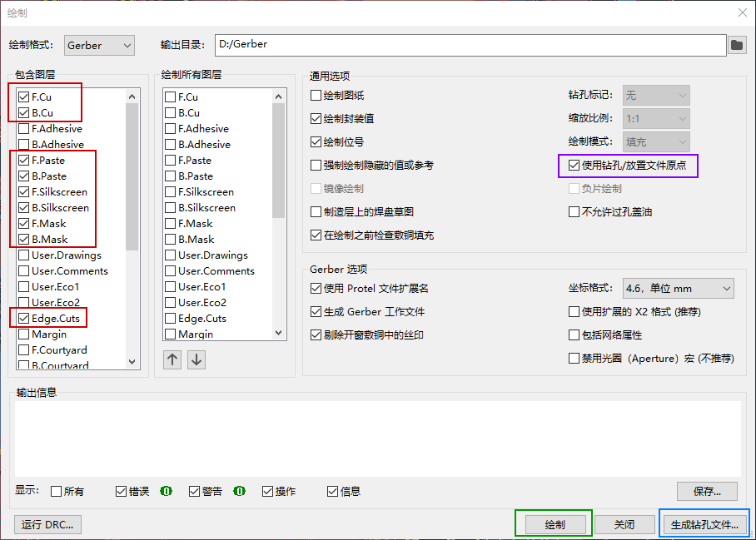The image size is (756, 540).
Task: Check Edge.Cuts in 绘制所有图层 list
Action: [170, 319]
